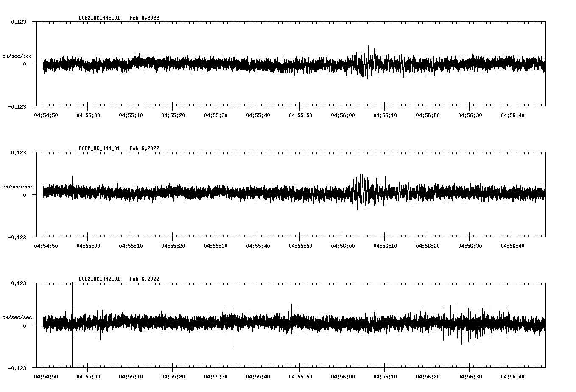The image size is (576, 392).
Task: Click the 04:55:40 time label in HNE plot
Action: click(x=258, y=115)
